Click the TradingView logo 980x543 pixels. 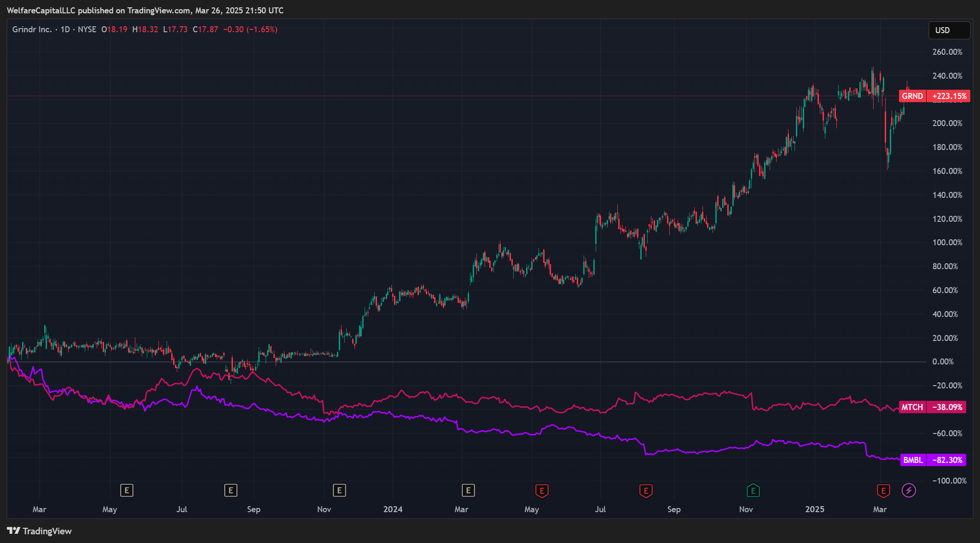pyautogui.click(x=40, y=531)
